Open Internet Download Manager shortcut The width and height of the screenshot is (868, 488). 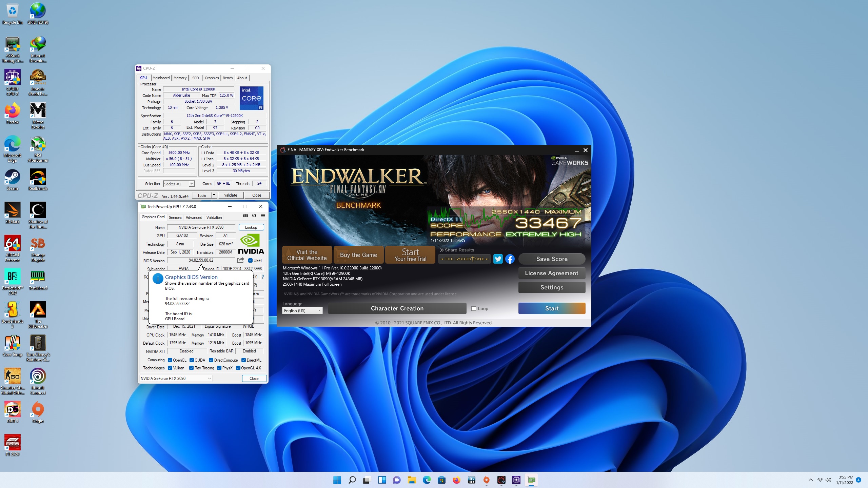pos(38,49)
